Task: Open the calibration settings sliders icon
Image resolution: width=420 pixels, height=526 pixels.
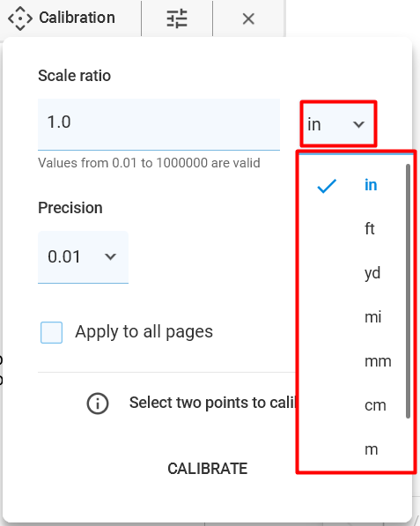Action: [x=177, y=19]
